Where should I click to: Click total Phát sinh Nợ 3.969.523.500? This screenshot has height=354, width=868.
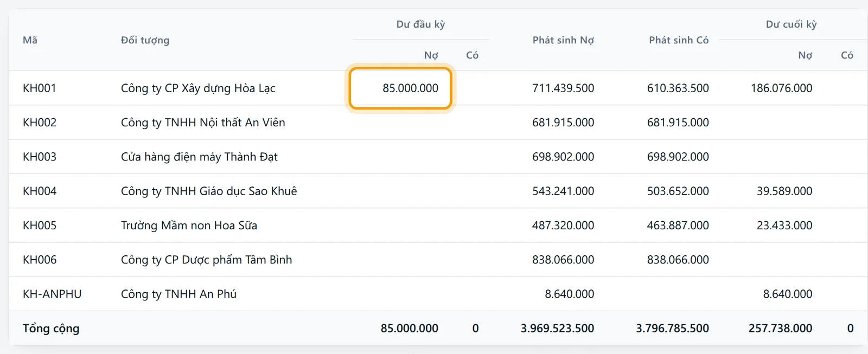coord(557,328)
